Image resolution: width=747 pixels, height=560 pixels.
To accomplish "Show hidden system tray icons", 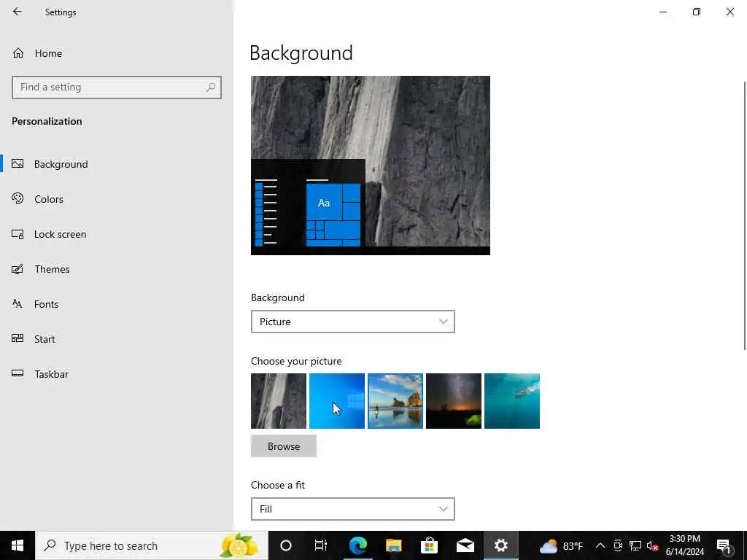I will (x=600, y=545).
